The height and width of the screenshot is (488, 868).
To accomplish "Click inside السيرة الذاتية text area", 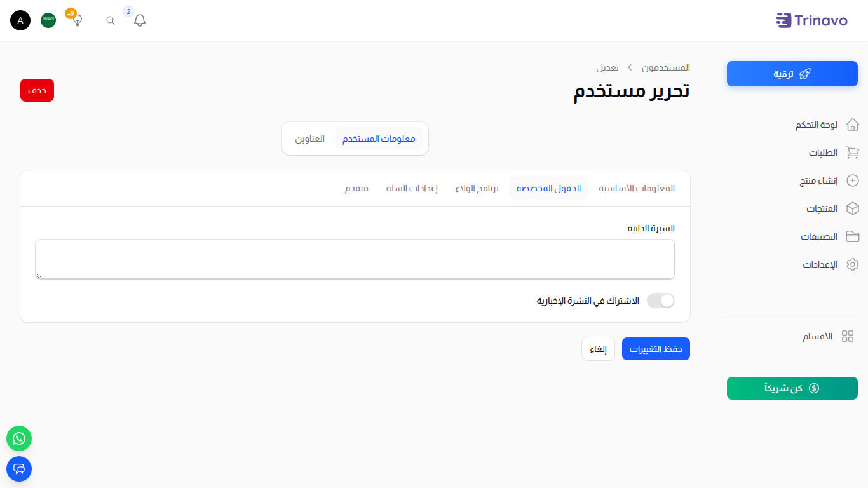I will (355, 259).
